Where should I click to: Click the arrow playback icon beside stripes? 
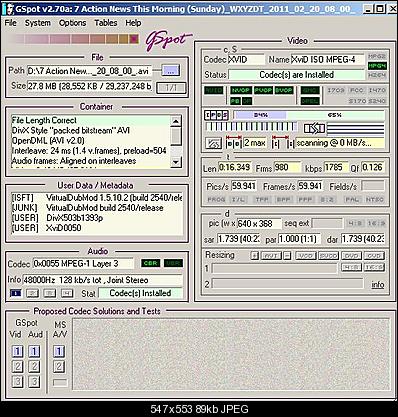314,128
